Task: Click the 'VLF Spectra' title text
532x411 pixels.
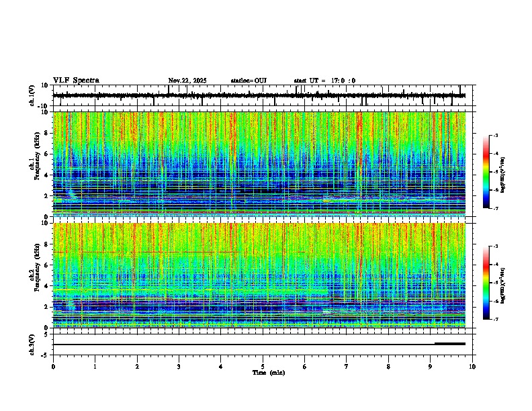Action: [76, 81]
